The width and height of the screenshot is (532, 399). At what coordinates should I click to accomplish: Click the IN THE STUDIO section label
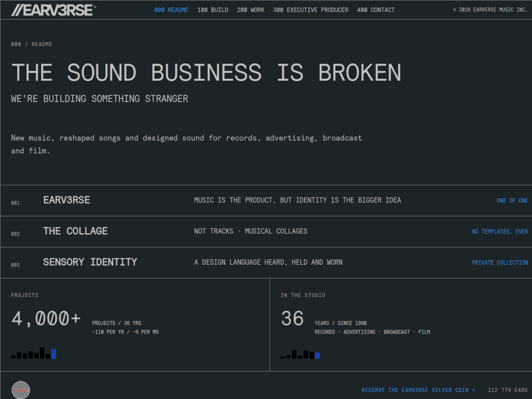point(303,295)
